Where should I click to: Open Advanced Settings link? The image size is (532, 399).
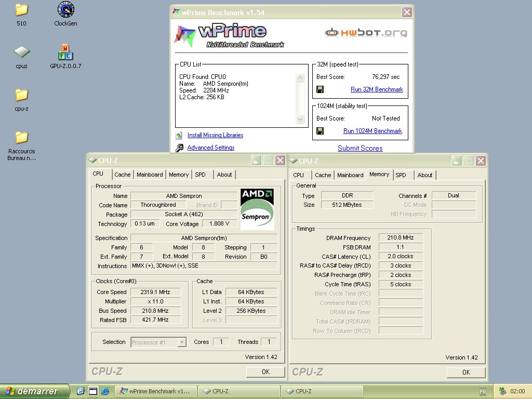[211, 148]
